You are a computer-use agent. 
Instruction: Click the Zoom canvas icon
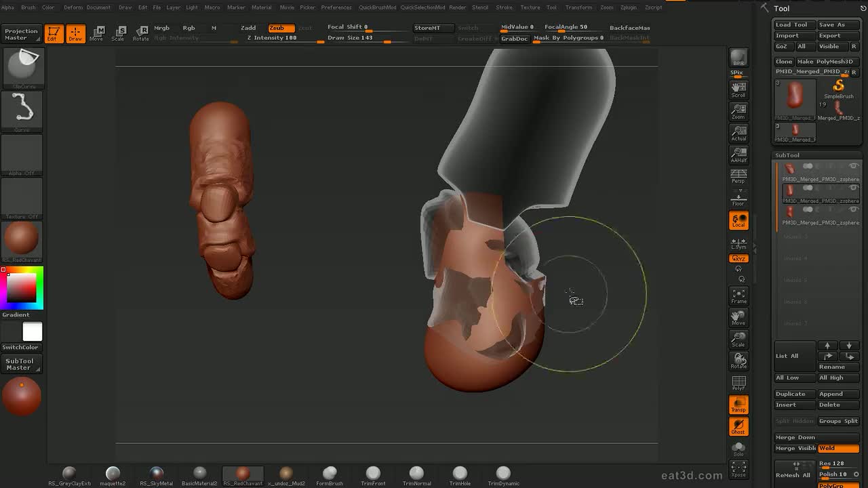point(738,110)
